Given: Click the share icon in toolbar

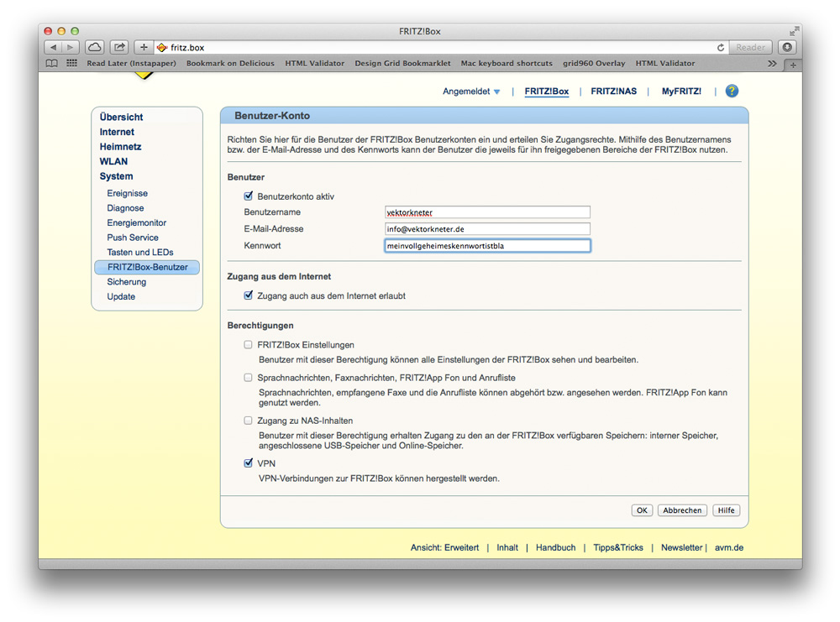Looking at the screenshot, I should click(x=119, y=47).
